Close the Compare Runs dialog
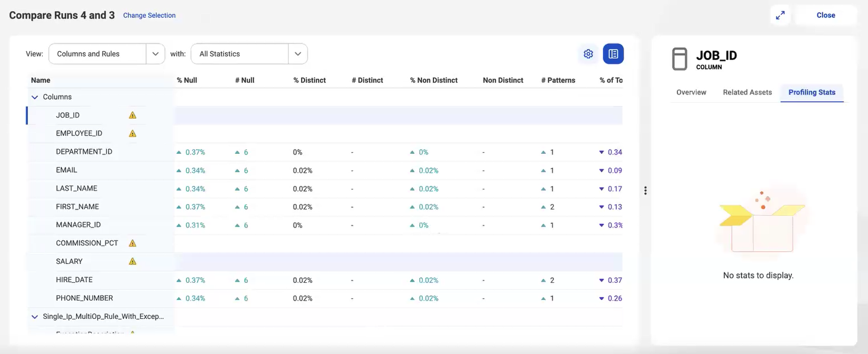The width and height of the screenshot is (868, 354). [826, 15]
